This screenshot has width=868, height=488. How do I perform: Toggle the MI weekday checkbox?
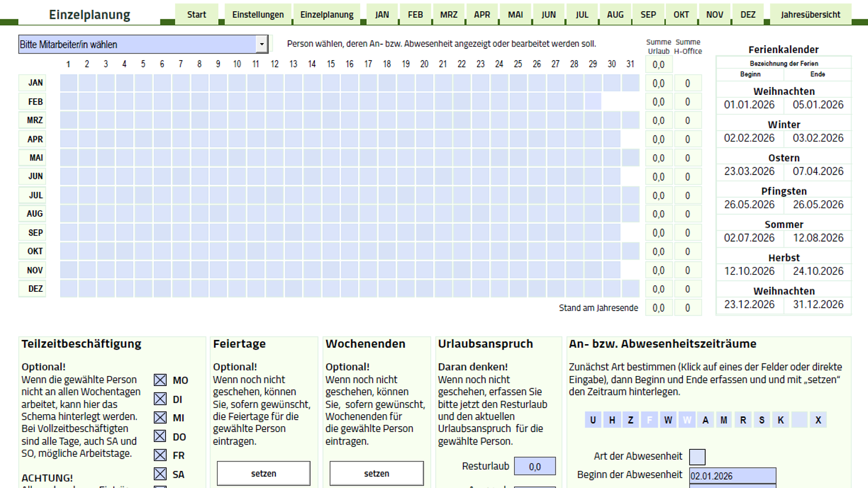[160, 418]
